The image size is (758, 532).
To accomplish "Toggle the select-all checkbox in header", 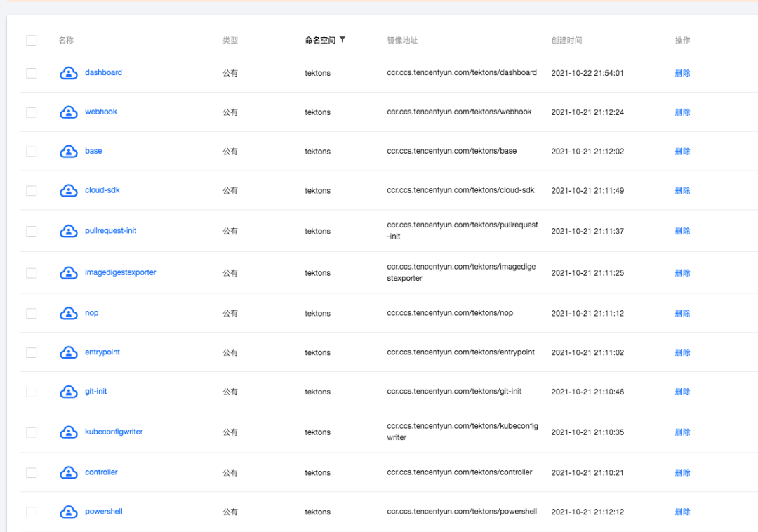I will pos(32,40).
